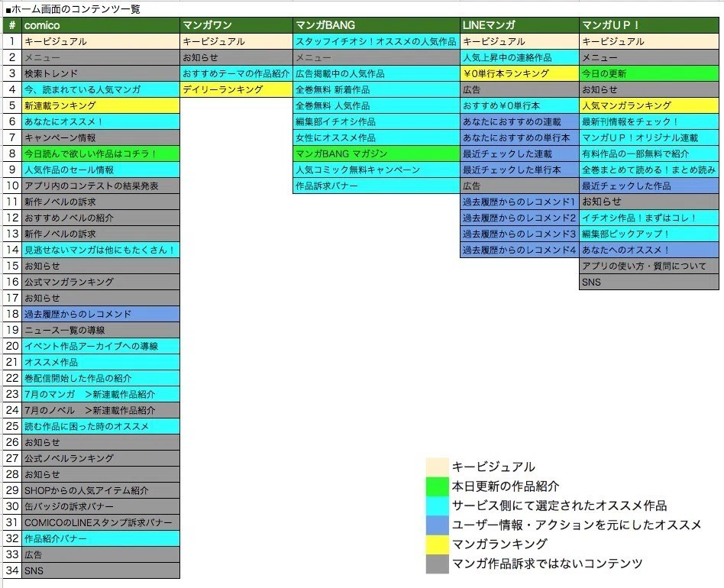Select cell おすすめノベルの紹介

101,218
